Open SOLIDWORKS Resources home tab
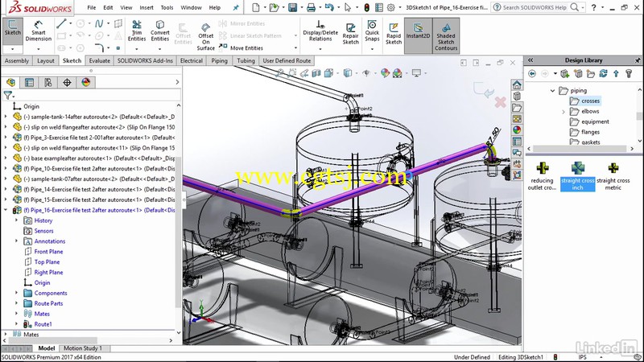 (x=517, y=85)
